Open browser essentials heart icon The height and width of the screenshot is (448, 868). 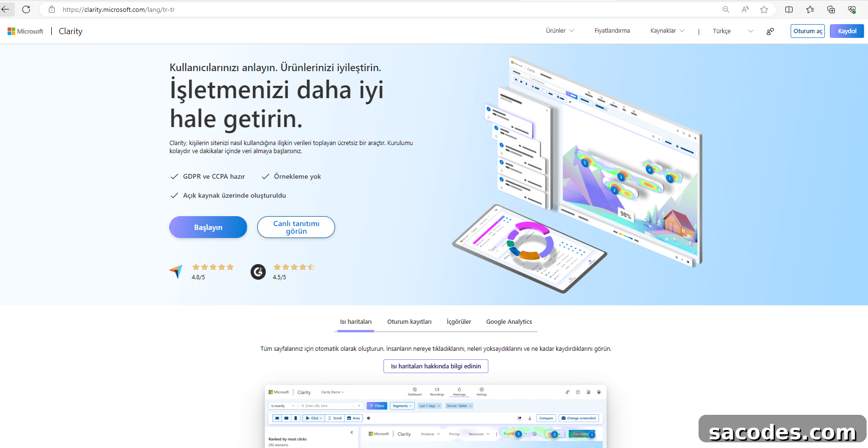click(x=852, y=9)
